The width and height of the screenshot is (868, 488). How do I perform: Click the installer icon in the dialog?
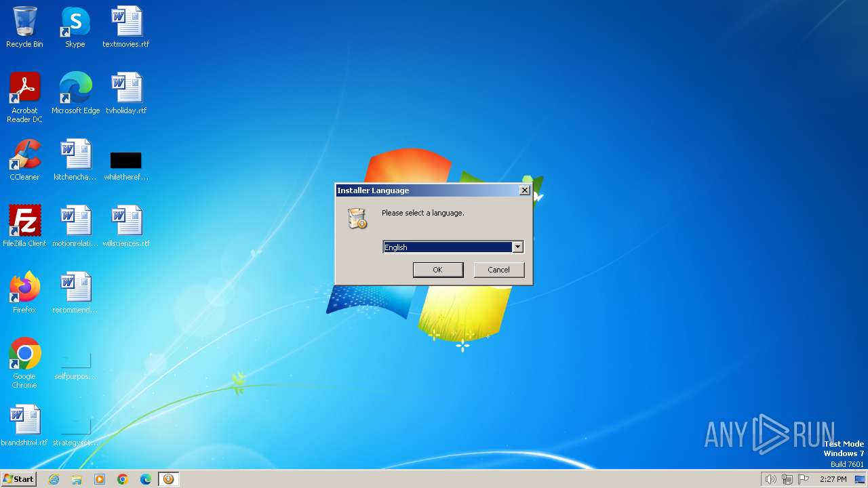357,218
